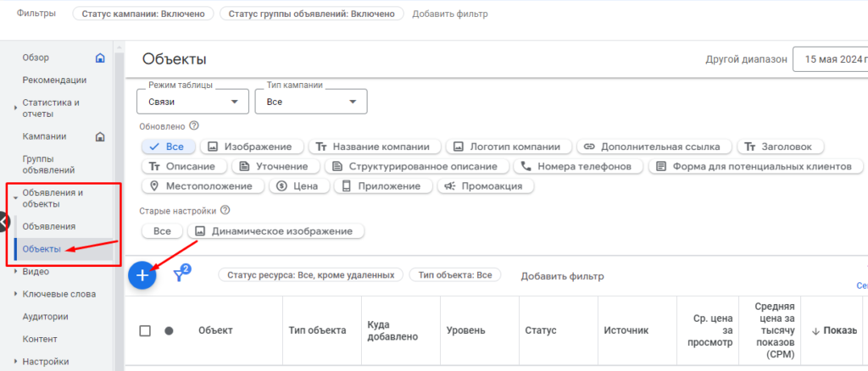Filter by Форма для потенциальных клиентов chip
The height and width of the screenshot is (371, 868).
point(755,166)
